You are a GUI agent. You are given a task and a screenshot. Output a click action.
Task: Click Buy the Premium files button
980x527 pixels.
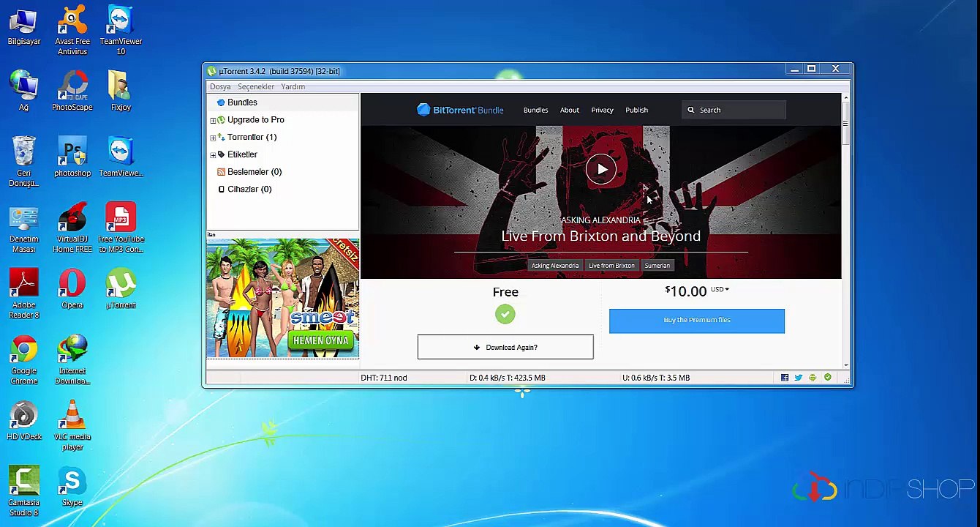coord(697,321)
